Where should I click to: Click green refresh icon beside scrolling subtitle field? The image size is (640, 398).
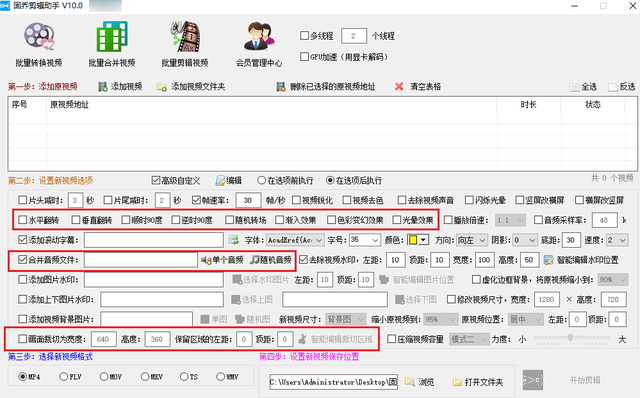pyautogui.click(x=233, y=240)
